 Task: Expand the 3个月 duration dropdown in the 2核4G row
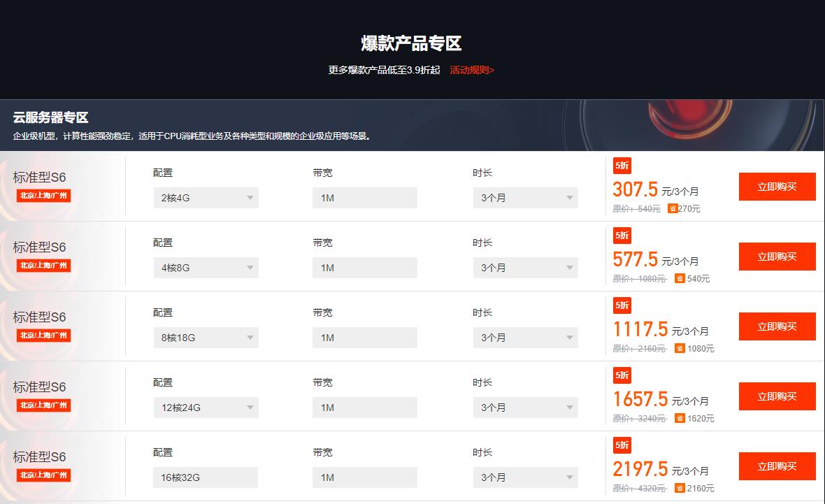(525, 198)
